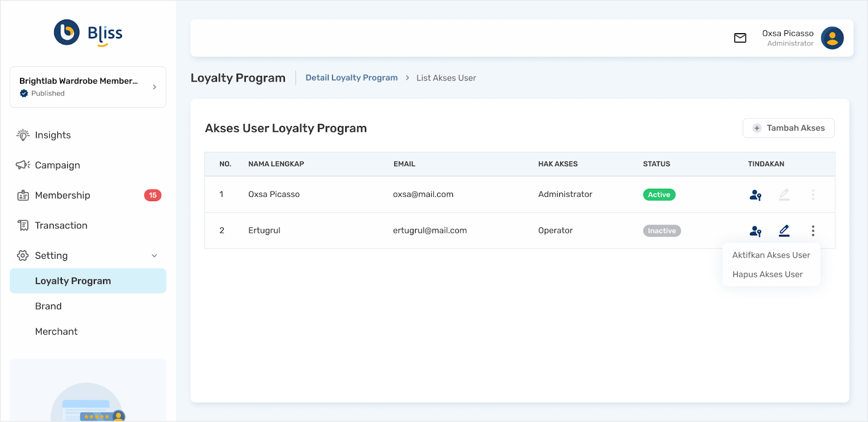Screen dimensions: 868x422
Task: Open the Oxsa Picasso profile avatar
Action: click(x=832, y=38)
